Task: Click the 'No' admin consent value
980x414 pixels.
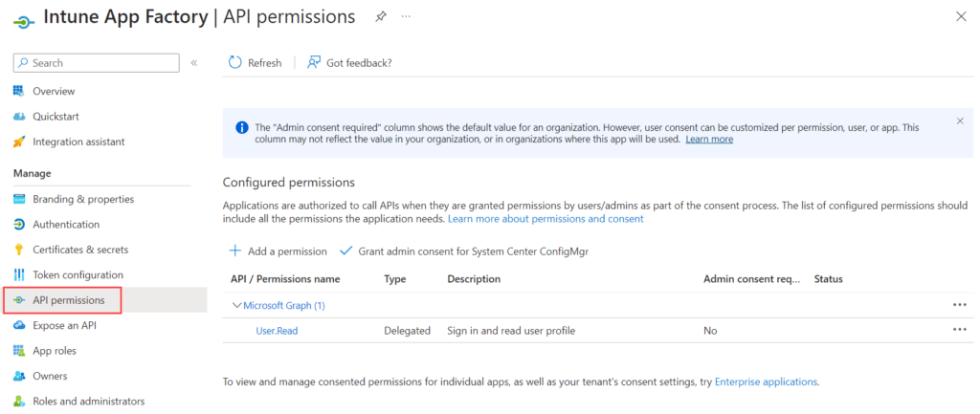Action: (710, 330)
